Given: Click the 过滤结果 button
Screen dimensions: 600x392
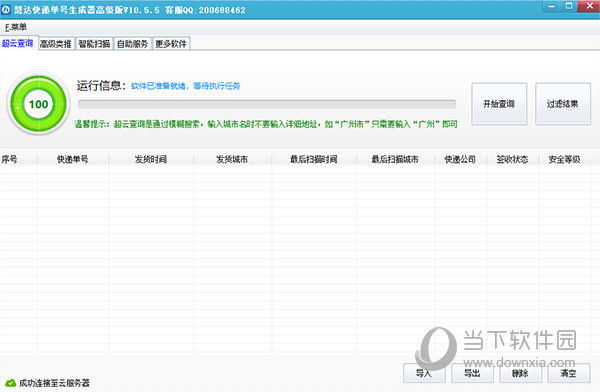Looking at the screenshot, I should click(x=562, y=104).
